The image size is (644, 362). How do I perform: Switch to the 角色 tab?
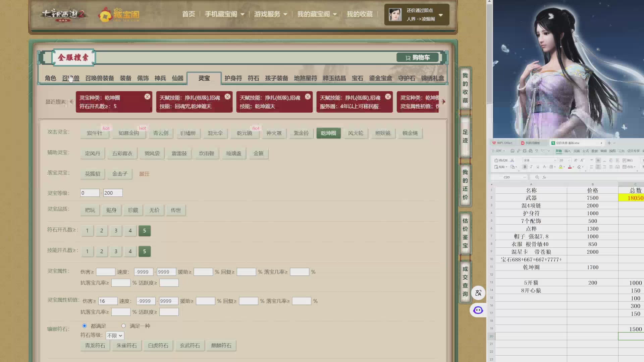click(x=50, y=78)
